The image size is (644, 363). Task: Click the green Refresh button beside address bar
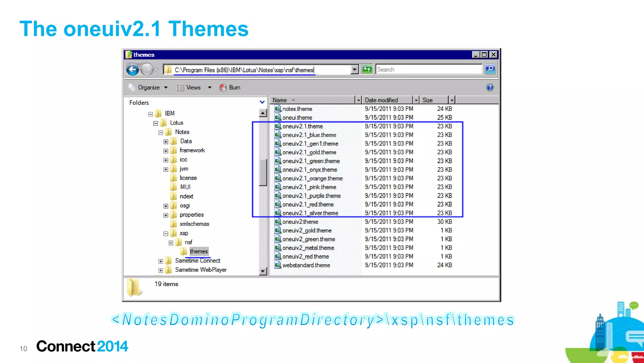click(367, 69)
